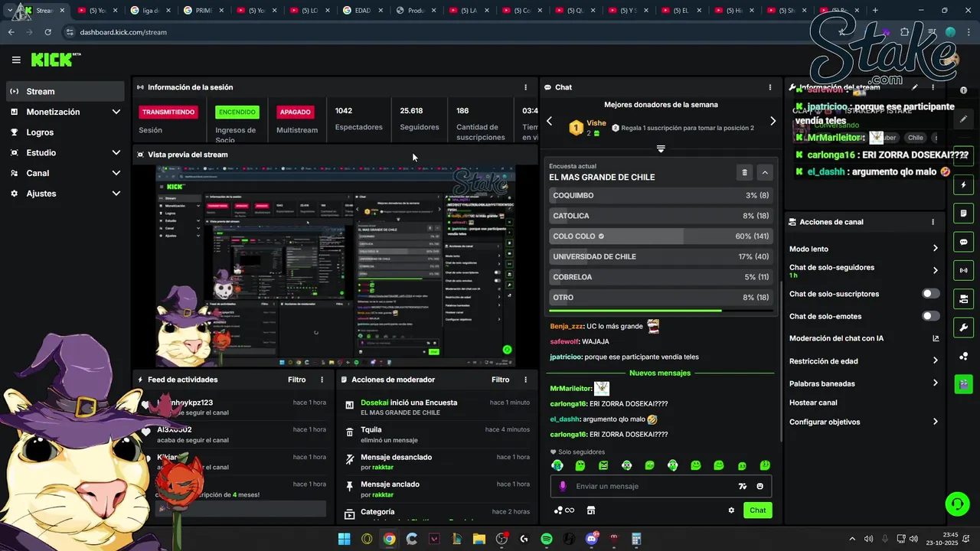Delete the current poll with the trash icon
980x551 pixels.
coord(744,172)
